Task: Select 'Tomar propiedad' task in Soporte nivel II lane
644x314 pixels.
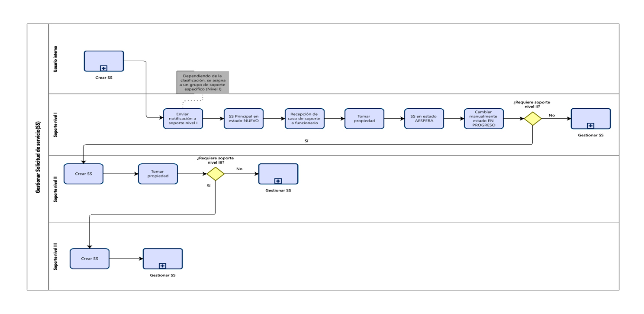Action: click(x=158, y=174)
